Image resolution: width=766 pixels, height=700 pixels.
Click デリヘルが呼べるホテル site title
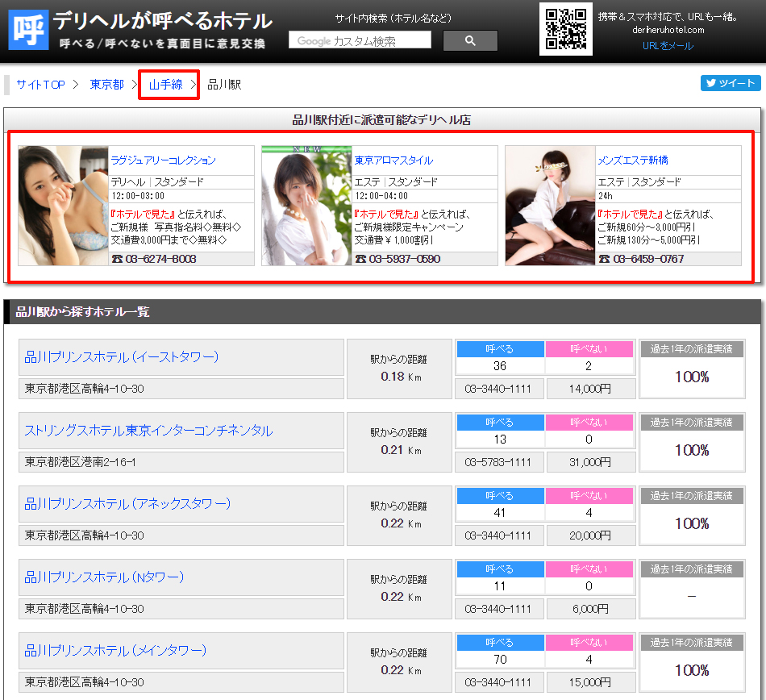click(163, 21)
